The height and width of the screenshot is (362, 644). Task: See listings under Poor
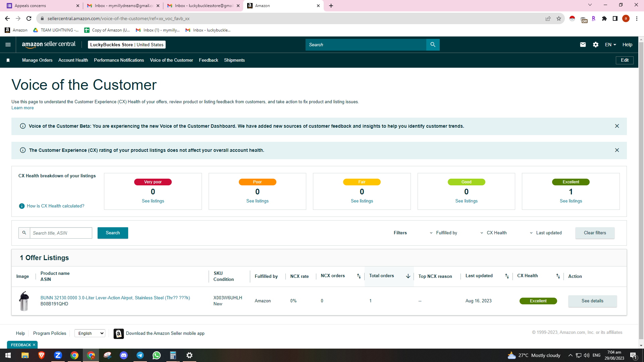(257, 201)
